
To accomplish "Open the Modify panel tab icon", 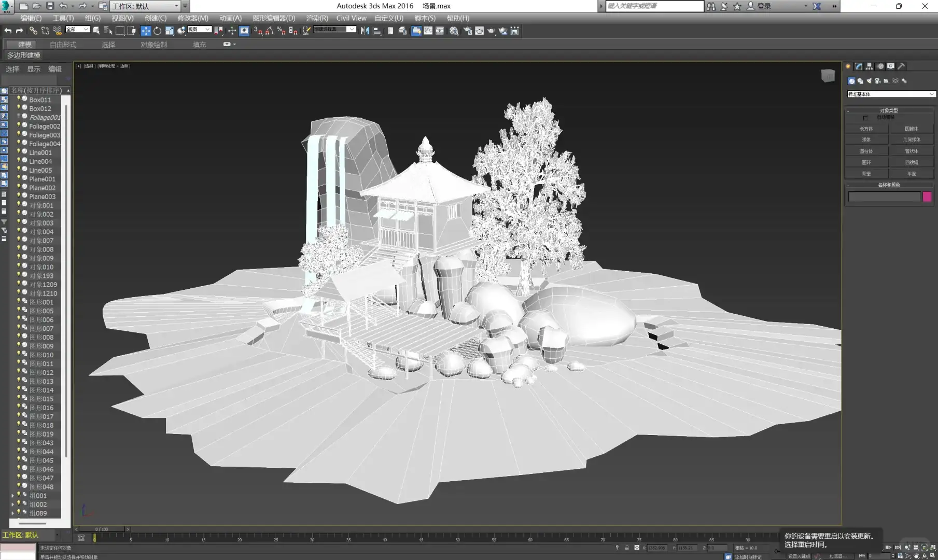I will click(859, 66).
